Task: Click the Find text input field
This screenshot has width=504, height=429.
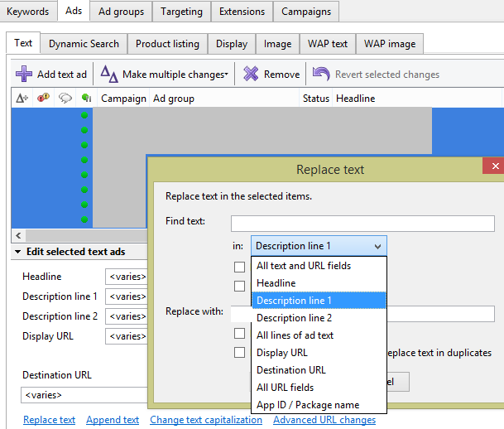Action: tap(362, 222)
